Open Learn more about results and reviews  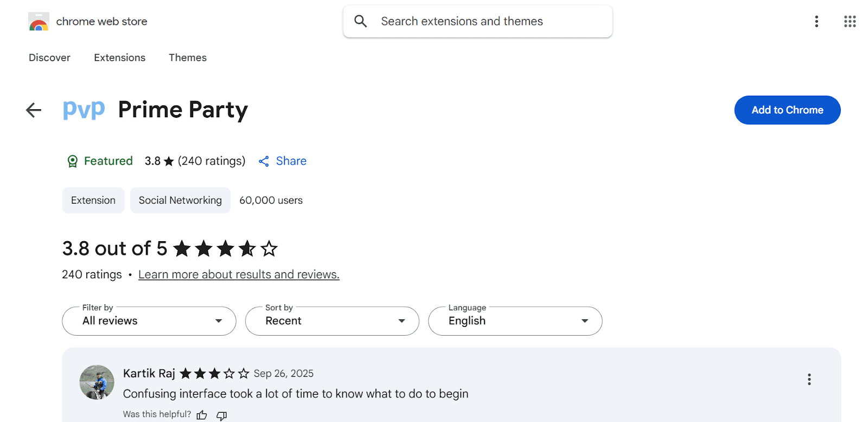[x=239, y=275]
